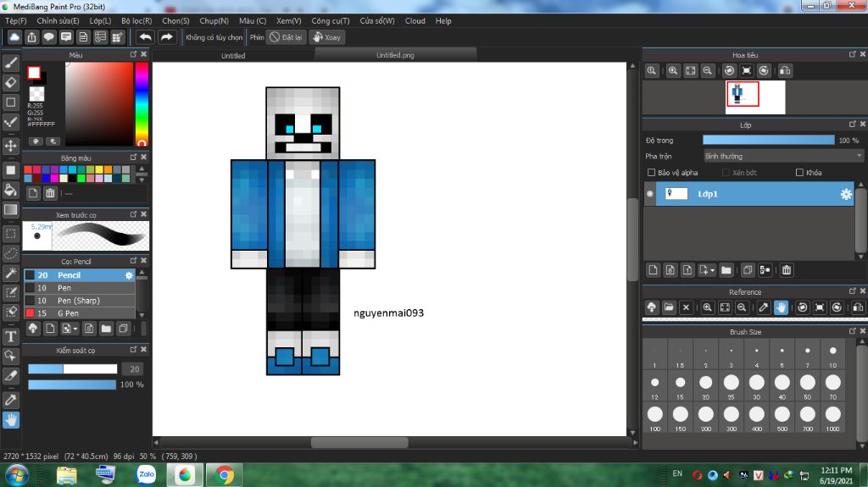
Task: Select the rectangular dashed Select tool
Action: pos(10,234)
